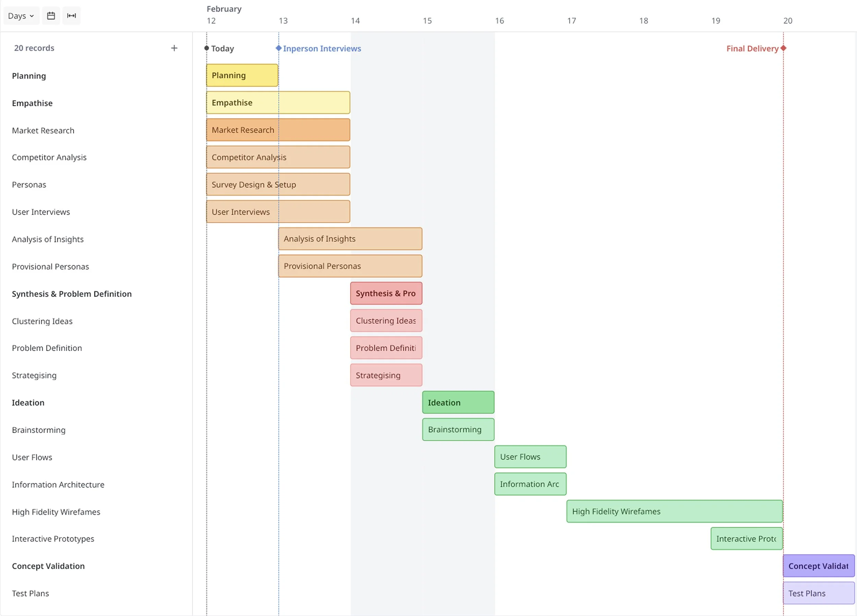Open the Days timescale dropdown
Screen dimensions: 857x616
21,16
